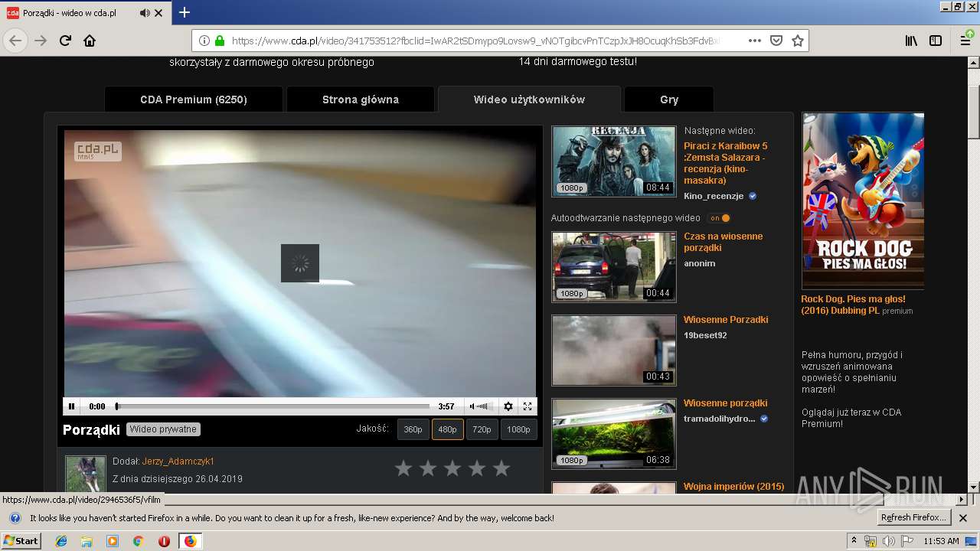This screenshot has height=551, width=980.
Task: Open Firefox Library menu
Action: point(911,41)
